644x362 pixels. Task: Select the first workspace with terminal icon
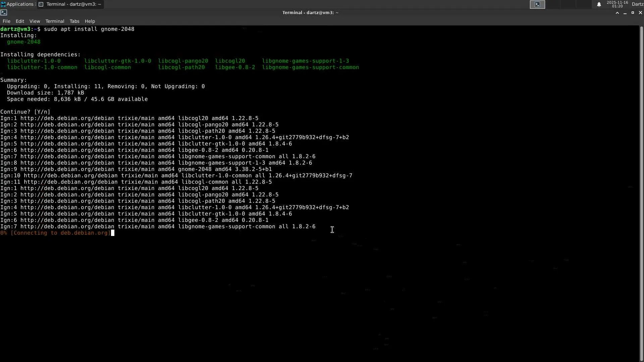tap(537, 4)
